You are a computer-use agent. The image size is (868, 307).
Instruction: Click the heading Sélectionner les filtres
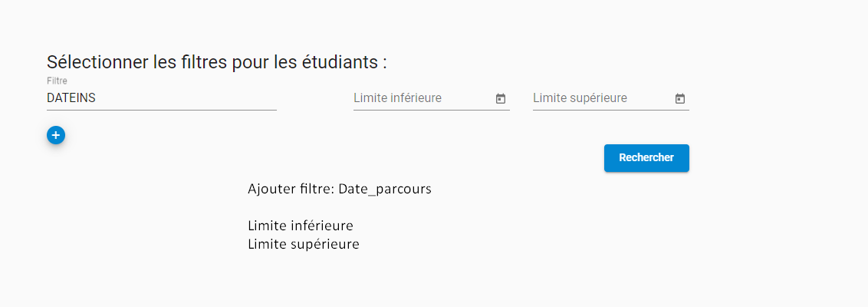tap(217, 62)
